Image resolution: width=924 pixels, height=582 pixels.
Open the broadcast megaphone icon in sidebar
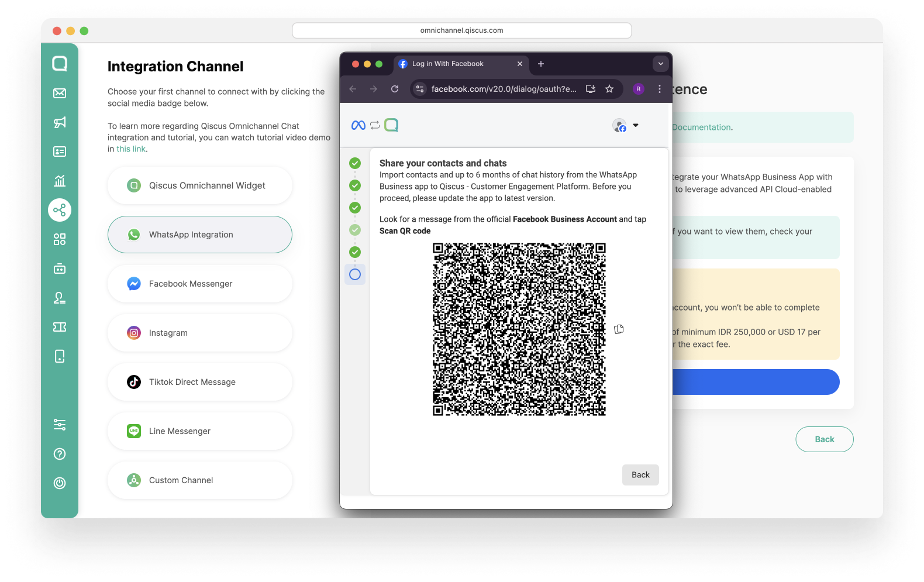[60, 122]
